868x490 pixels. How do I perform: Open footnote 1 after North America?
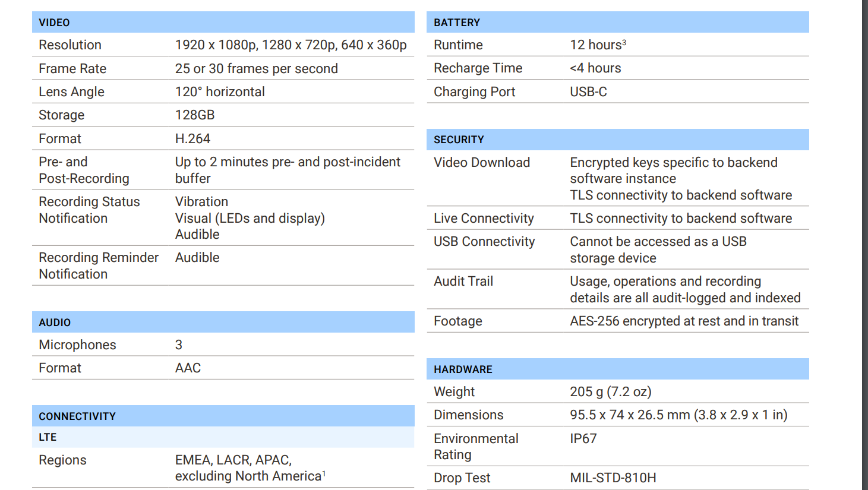pos(324,473)
